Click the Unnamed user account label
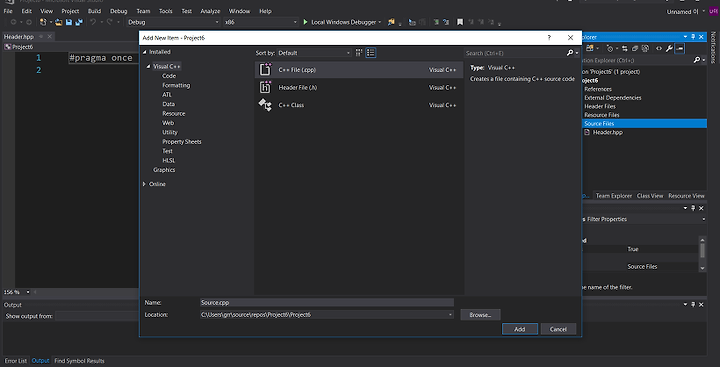 point(683,11)
